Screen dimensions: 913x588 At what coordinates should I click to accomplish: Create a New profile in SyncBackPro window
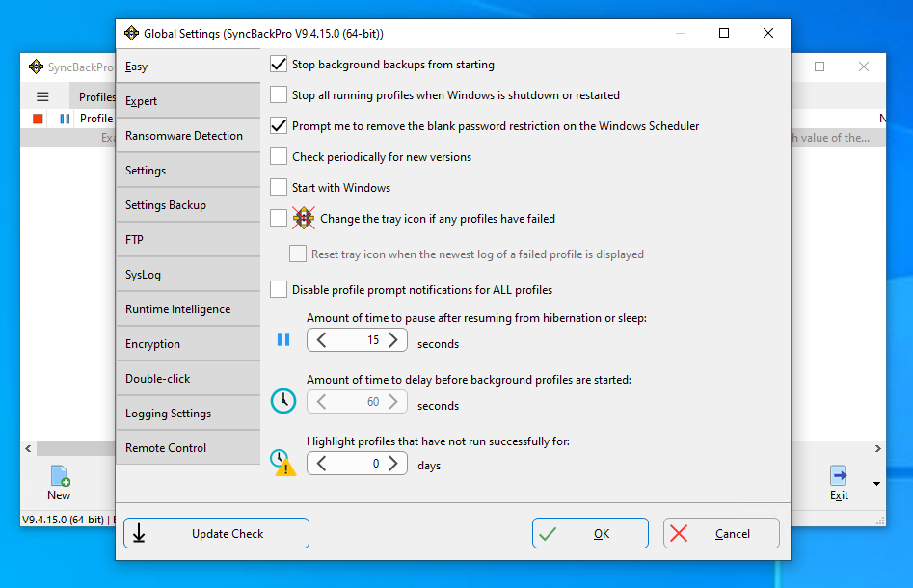pyautogui.click(x=59, y=483)
